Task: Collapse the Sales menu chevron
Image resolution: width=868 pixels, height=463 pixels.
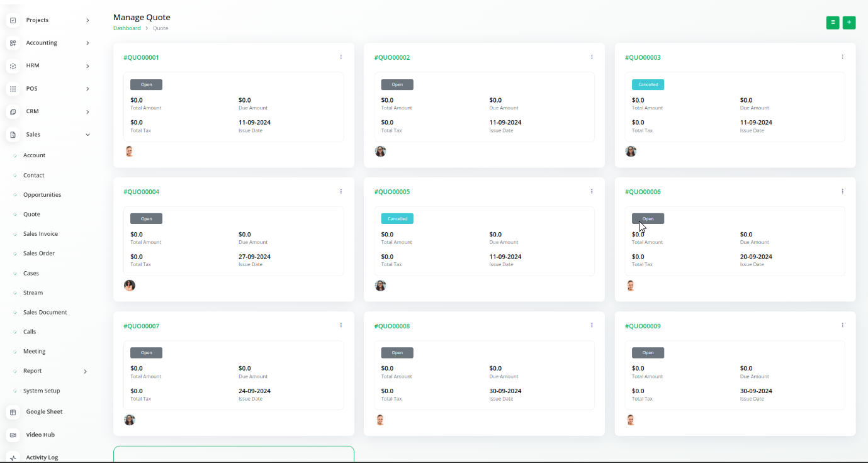Action: (x=87, y=135)
